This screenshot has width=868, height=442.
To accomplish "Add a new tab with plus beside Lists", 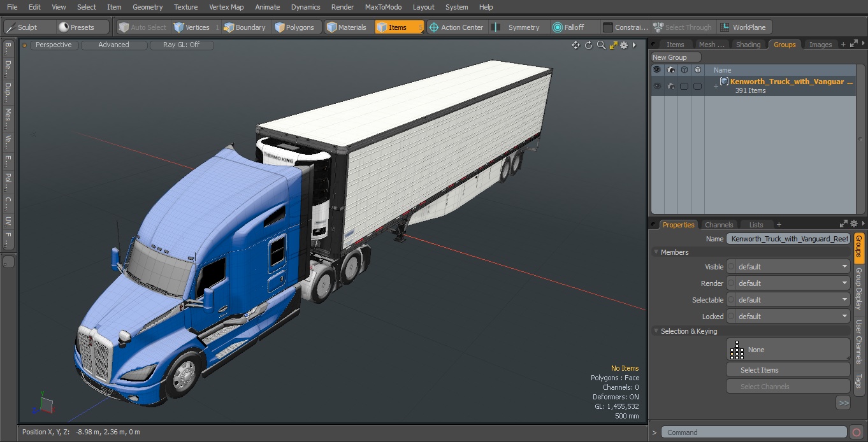I will tap(779, 225).
